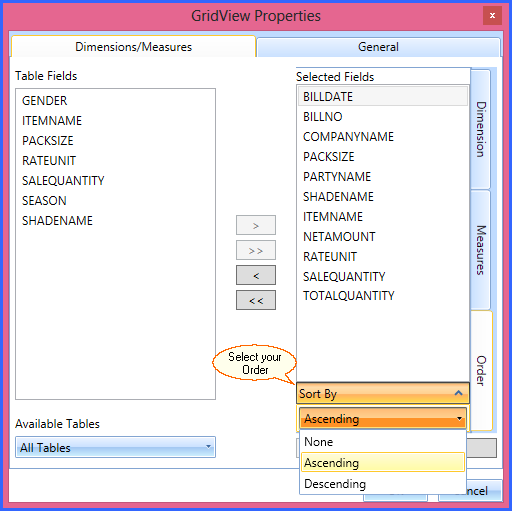The height and width of the screenshot is (511, 512).
Task: Switch to the General tab
Action: (x=378, y=47)
